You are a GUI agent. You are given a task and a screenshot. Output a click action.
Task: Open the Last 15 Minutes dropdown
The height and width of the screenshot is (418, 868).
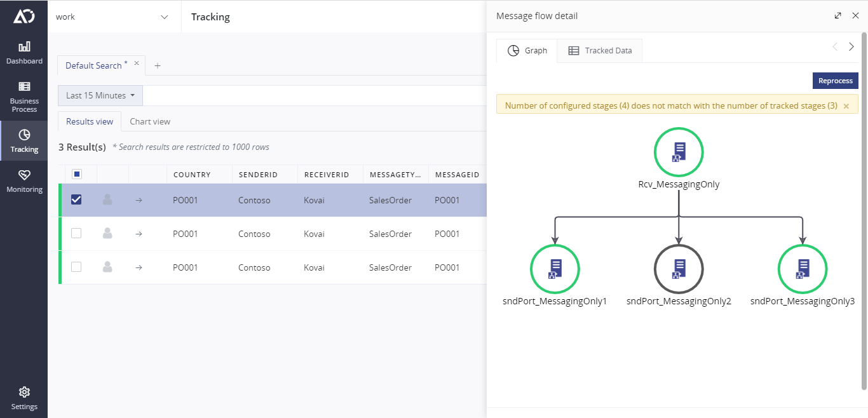tap(100, 95)
